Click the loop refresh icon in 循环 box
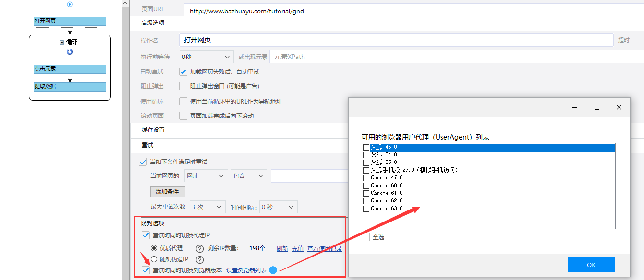The height and width of the screenshot is (280, 644). coord(70,52)
